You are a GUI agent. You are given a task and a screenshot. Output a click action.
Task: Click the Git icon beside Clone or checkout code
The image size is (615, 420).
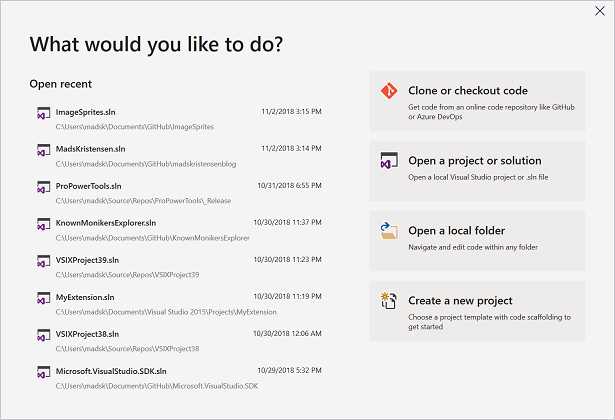coord(389,91)
